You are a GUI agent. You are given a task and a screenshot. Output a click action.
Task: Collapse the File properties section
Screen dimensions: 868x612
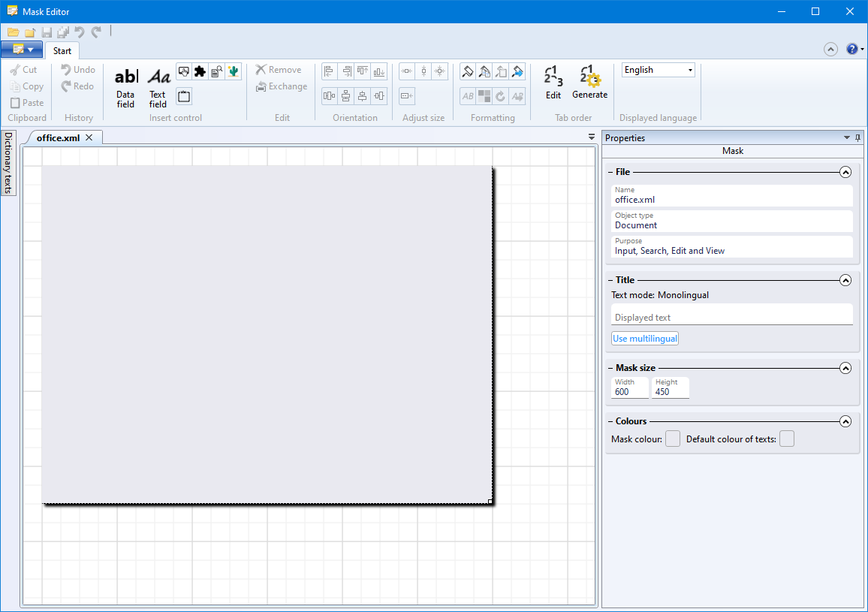click(x=845, y=172)
